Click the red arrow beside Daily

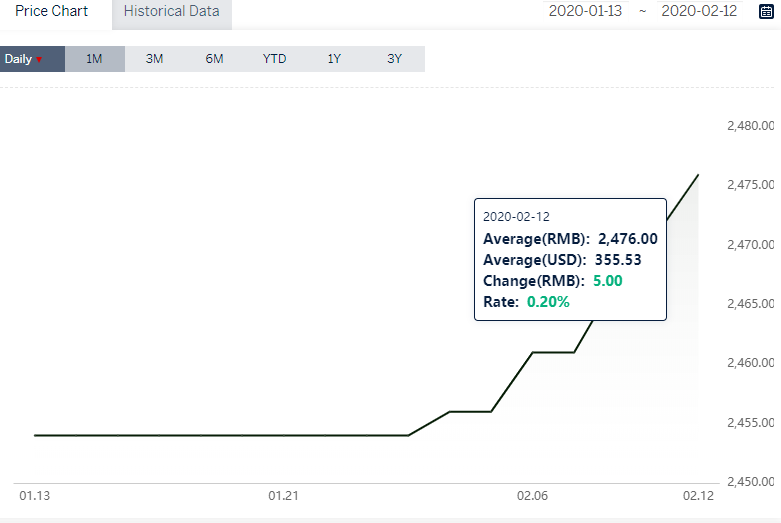[39, 60]
